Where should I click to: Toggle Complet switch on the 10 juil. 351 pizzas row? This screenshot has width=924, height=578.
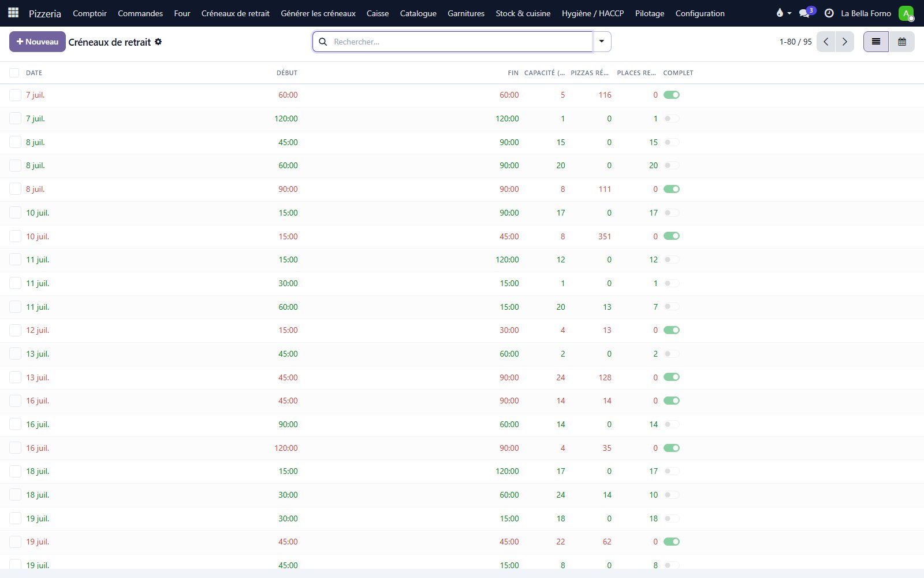672,236
